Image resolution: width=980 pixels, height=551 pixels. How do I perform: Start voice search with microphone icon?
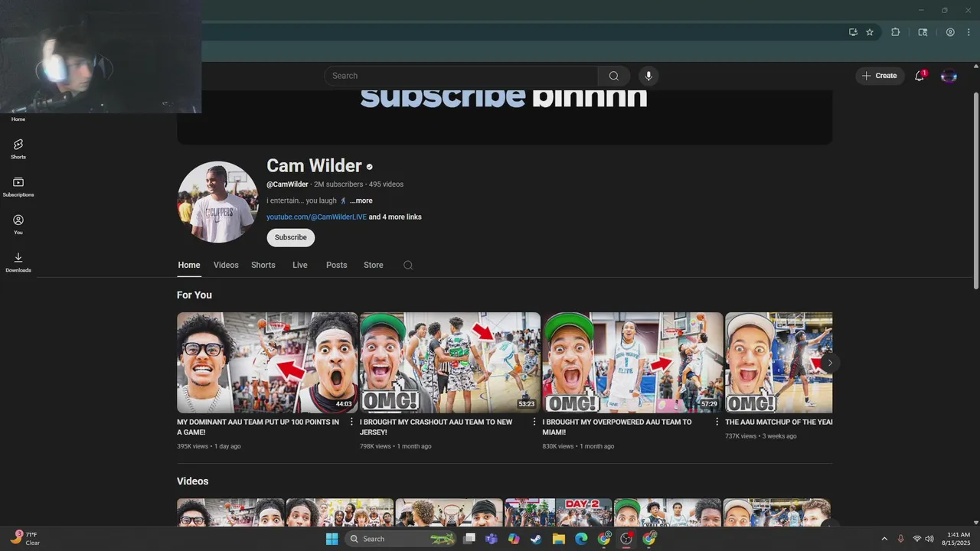(x=648, y=76)
